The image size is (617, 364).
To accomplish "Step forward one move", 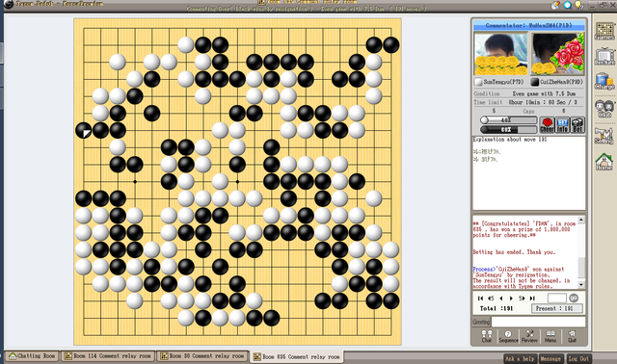I will [x=511, y=299].
